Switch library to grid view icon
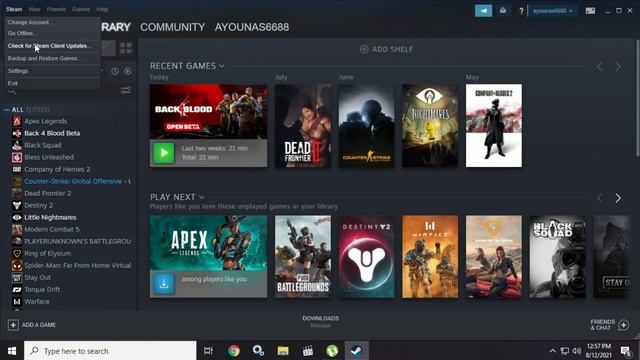640x360 pixels. (126, 48)
